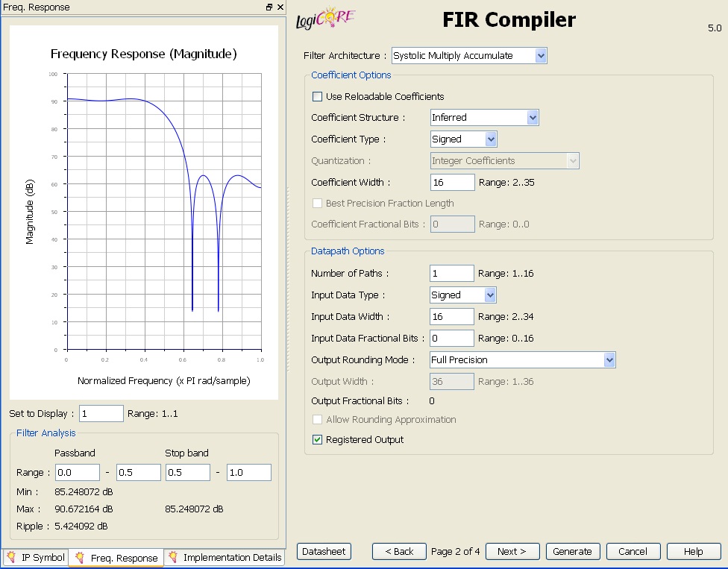Click the Frequency Response magnitude plot
This screenshot has height=569, width=728.
tap(164, 212)
